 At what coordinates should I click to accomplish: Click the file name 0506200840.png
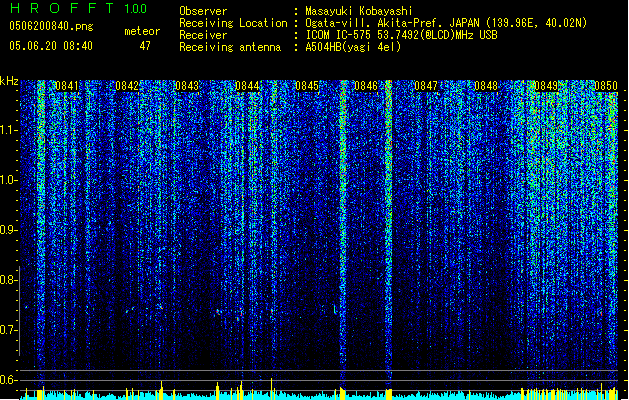[x=51, y=27]
